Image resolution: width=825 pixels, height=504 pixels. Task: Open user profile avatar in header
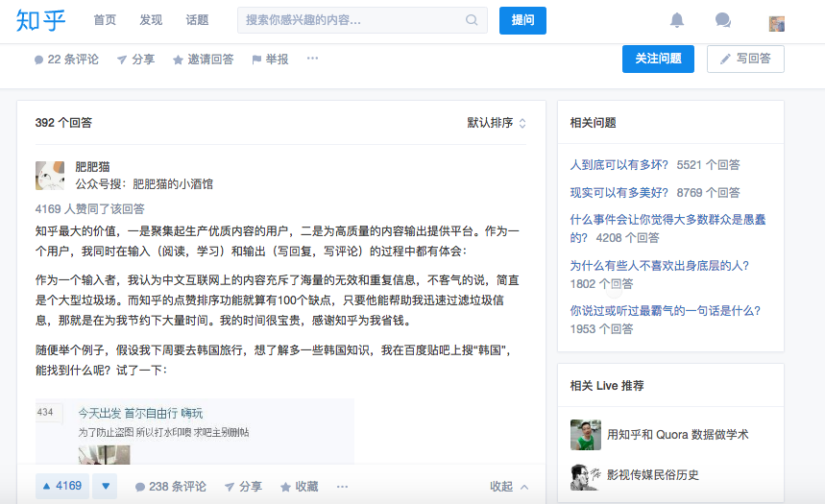click(777, 24)
